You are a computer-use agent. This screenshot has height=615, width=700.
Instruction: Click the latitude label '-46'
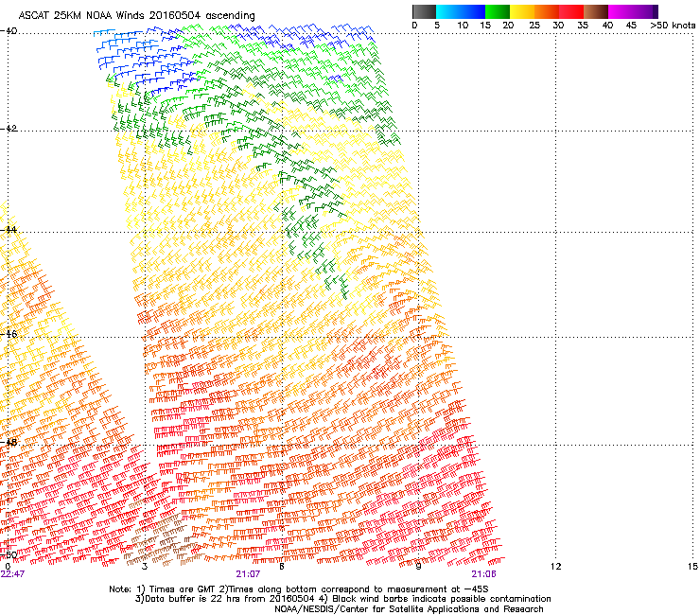point(9,334)
